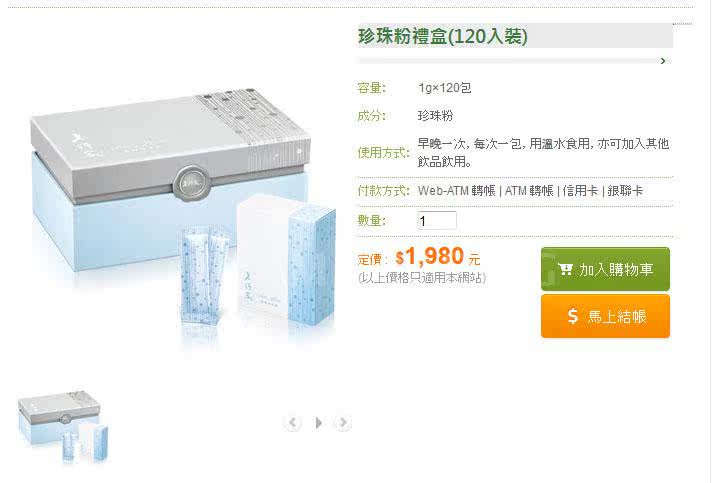Focus the 數量 quantity input field

(x=437, y=221)
